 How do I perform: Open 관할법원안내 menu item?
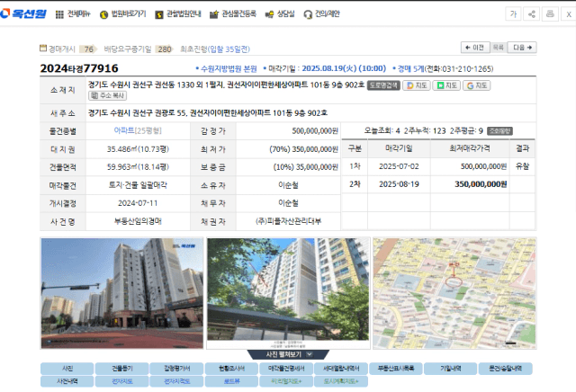pos(178,14)
